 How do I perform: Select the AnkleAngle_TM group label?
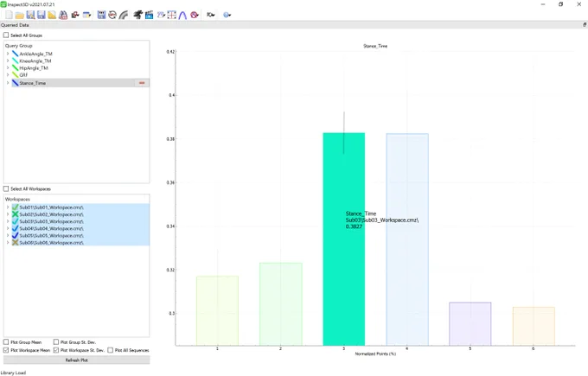coord(36,54)
